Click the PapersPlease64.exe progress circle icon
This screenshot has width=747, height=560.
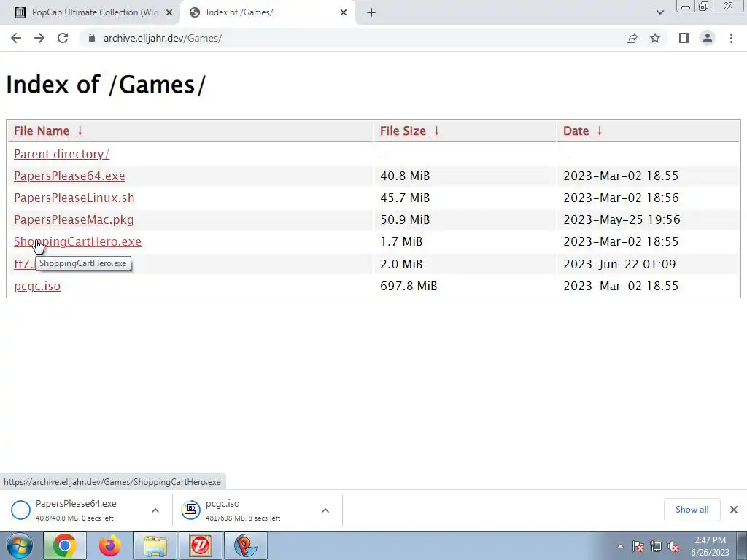20,510
